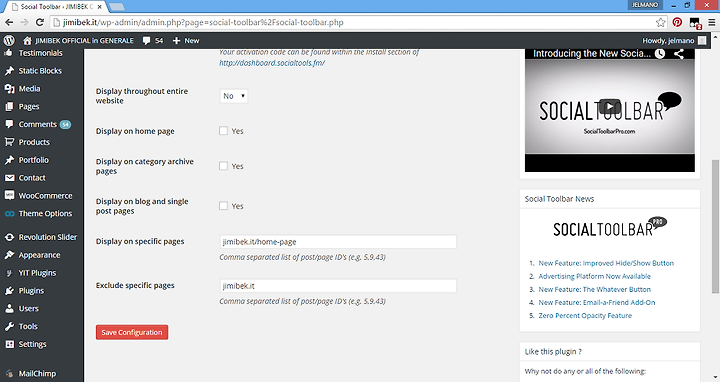Open the dashboard.socialtools.fm link
The width and height of the screenshot is (720, 382).
[x=272, y=63]
